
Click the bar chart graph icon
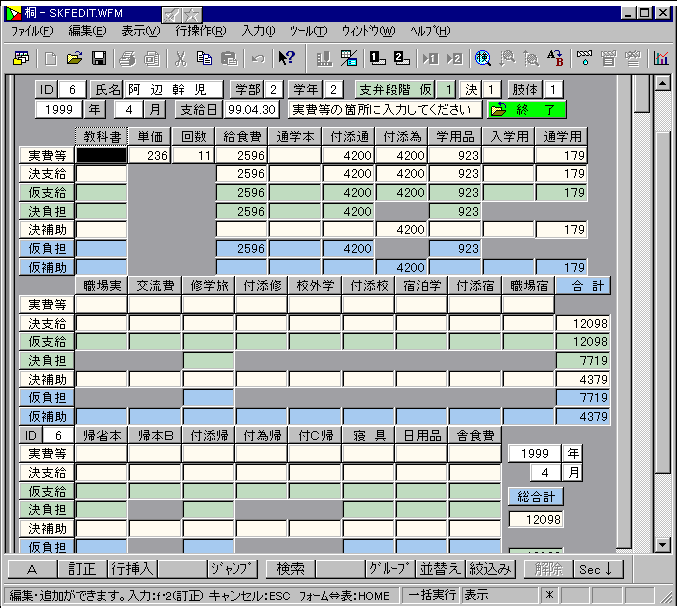pyautogui.click(x=661, y=58)
